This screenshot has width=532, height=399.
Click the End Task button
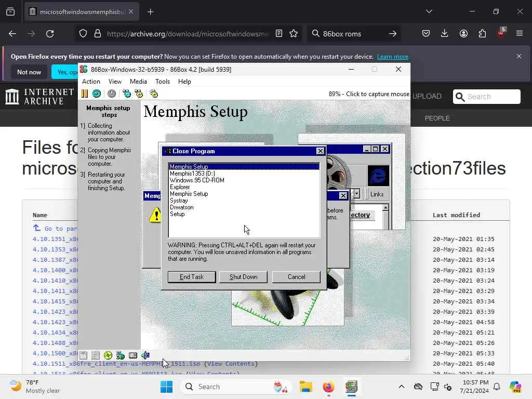(x=192, y=277)
